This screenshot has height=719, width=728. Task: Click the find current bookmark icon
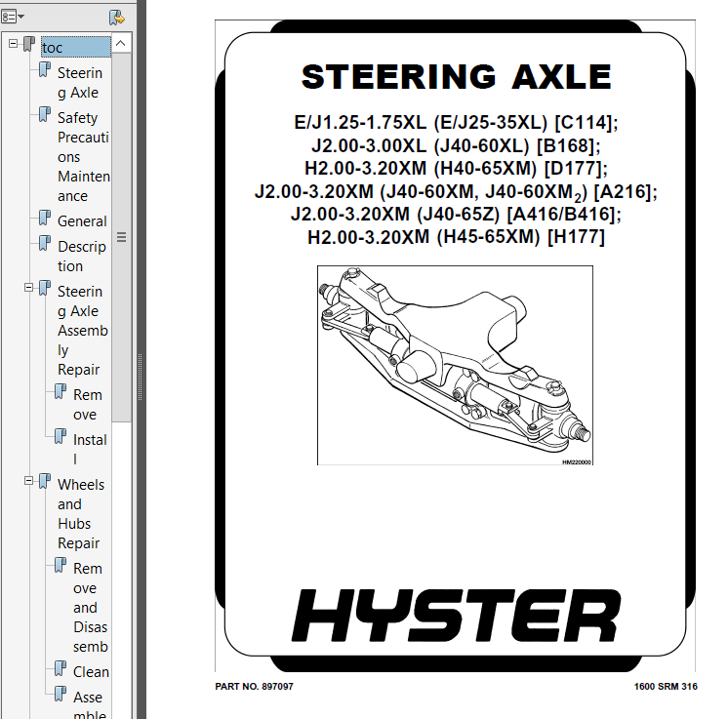click(x=116, y=18)
